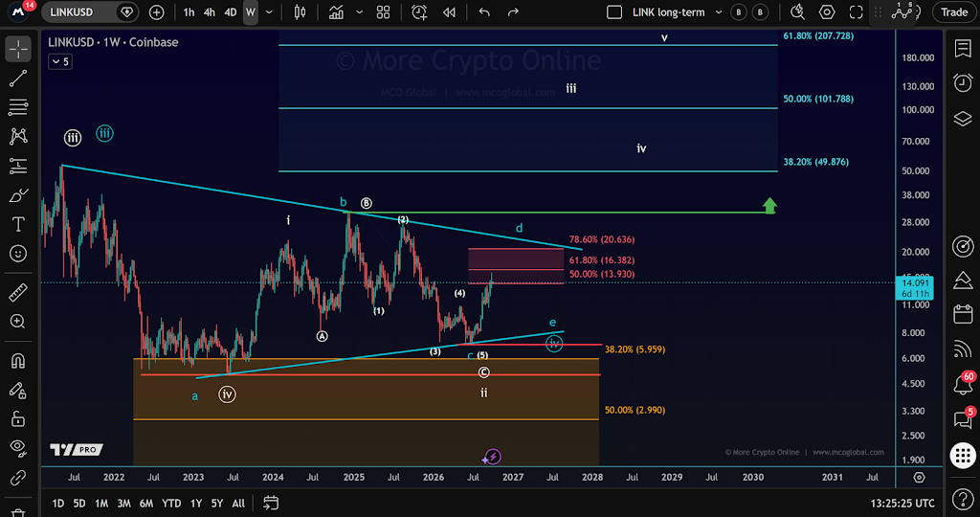
Task: Create a new alert from toolbar
Action: point(419,11)
